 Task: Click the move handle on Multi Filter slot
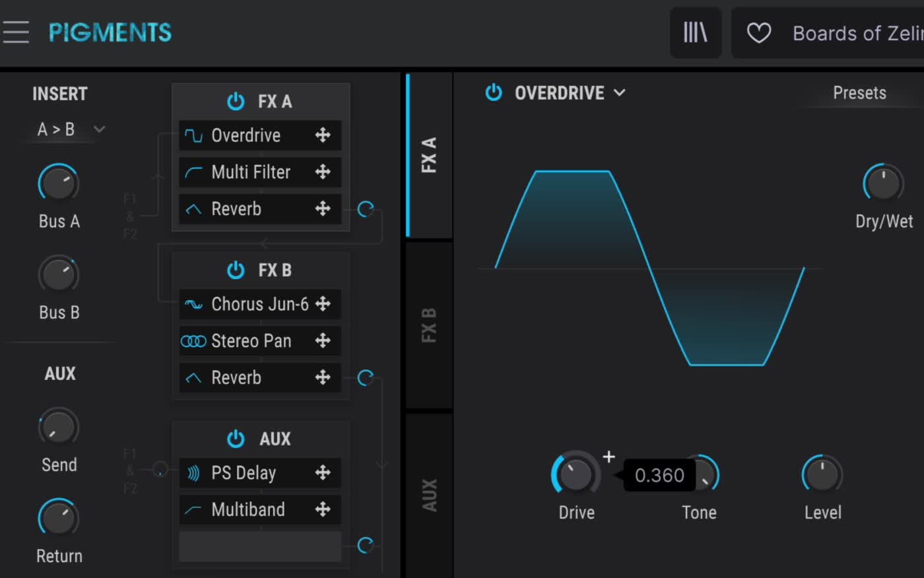[x=323, y=172]
